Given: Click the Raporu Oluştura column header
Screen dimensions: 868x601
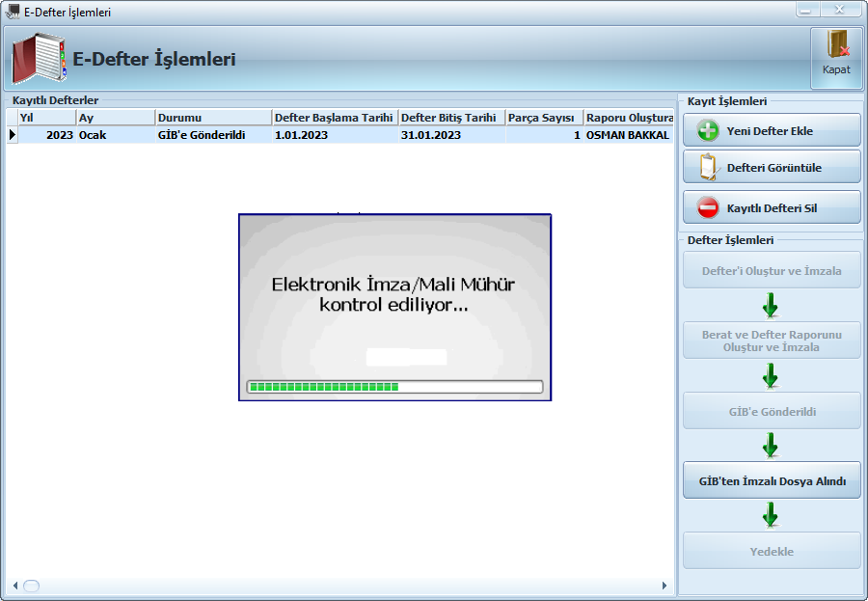Looking at the screenshot, I should click(629, 118).
